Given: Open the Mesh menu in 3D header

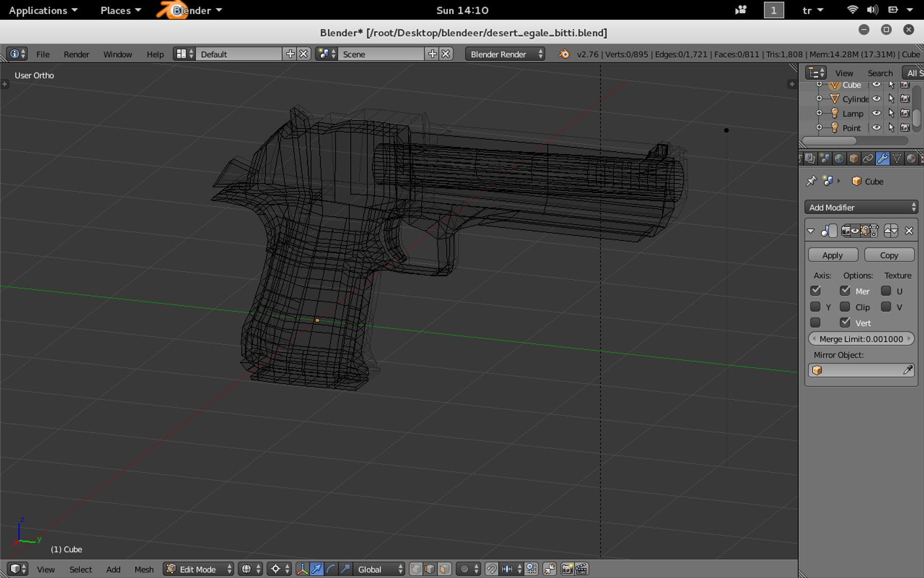Looking at the screenshot, I should coord(144,569).
